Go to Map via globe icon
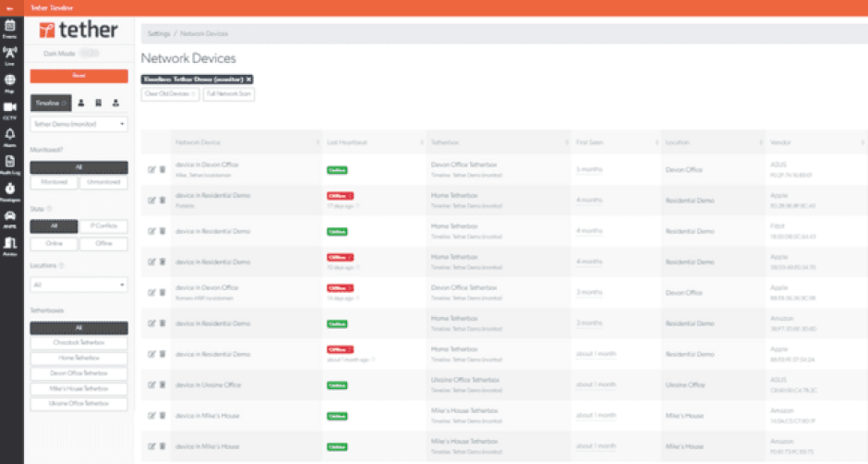This screenshot has width=868, height=464. coord(9,82)
